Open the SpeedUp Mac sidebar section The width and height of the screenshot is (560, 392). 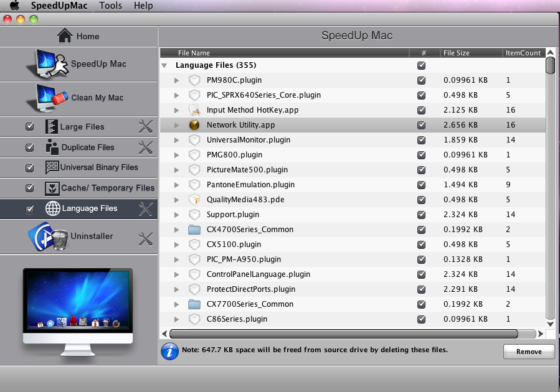click(78, 64)
